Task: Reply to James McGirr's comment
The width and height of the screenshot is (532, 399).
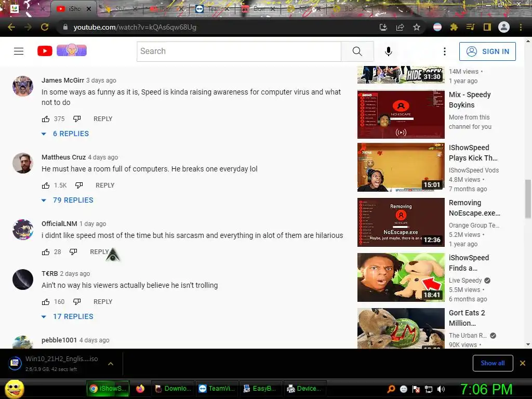Action: coord(103,119)
